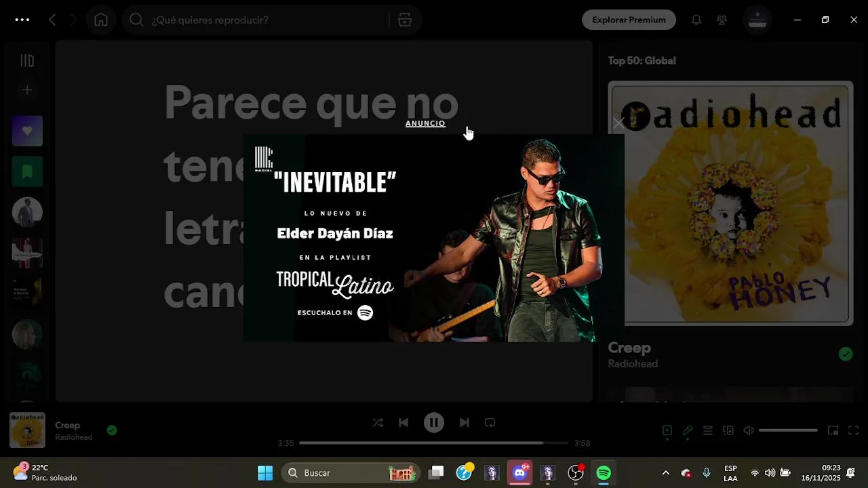Screen dimensions: 868x488
Task: Open the friend activity icon
Action: (x=722, y=20)
